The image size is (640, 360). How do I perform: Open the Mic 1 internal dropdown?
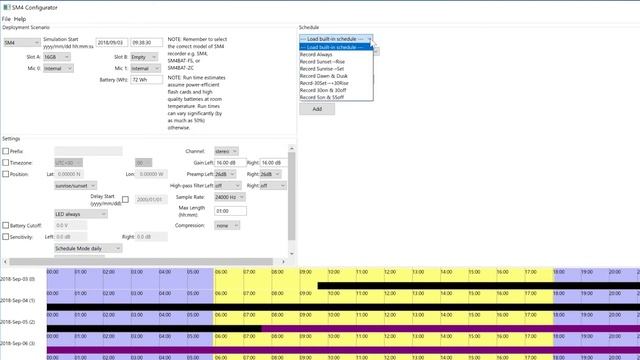point(145,68)
